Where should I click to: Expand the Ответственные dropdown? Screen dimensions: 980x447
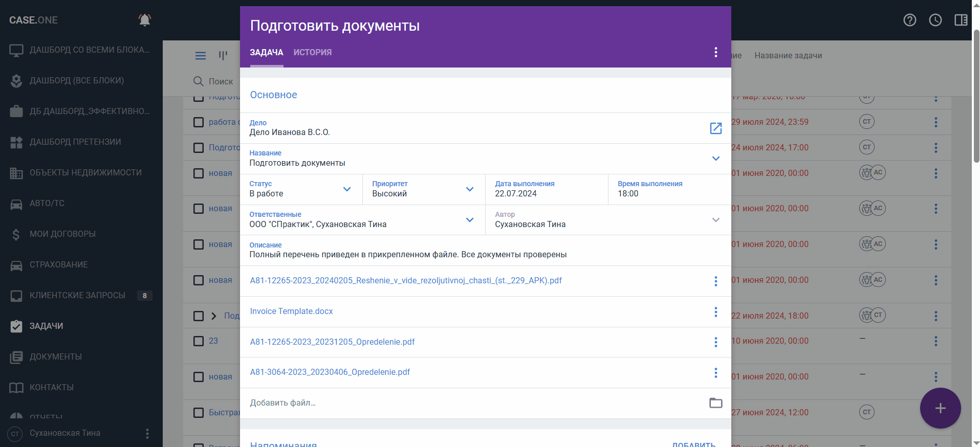coord(470,220)
